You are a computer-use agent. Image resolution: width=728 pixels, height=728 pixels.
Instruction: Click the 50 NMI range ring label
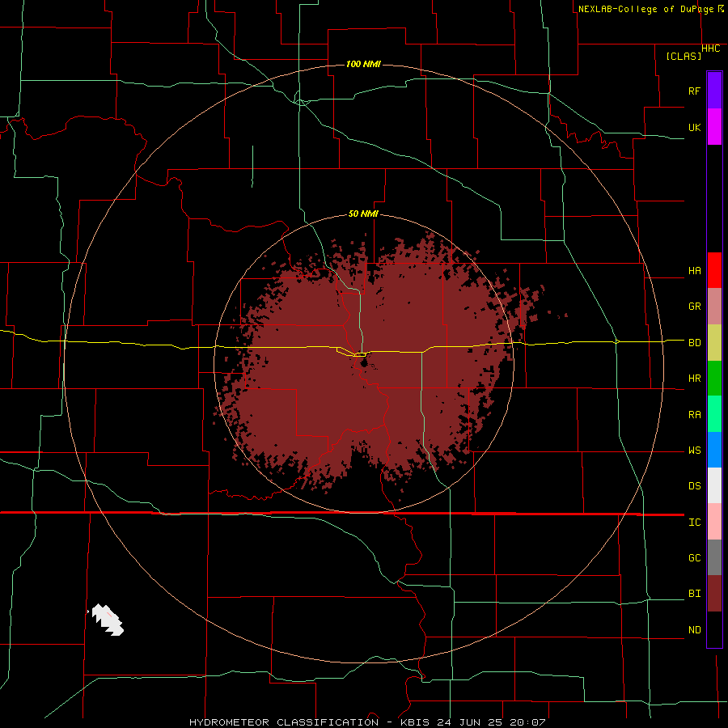(x=363, y=214)
